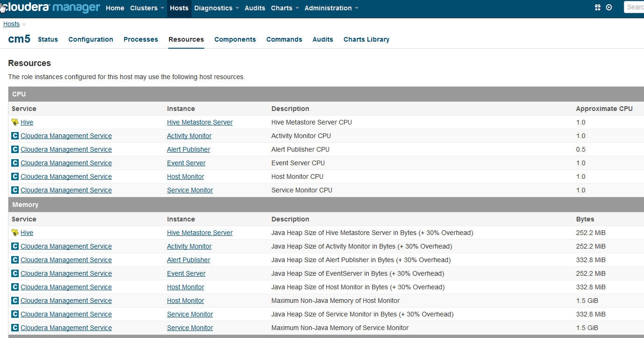
Task: Click the cm5 host name heading
Action: point(19,39)
